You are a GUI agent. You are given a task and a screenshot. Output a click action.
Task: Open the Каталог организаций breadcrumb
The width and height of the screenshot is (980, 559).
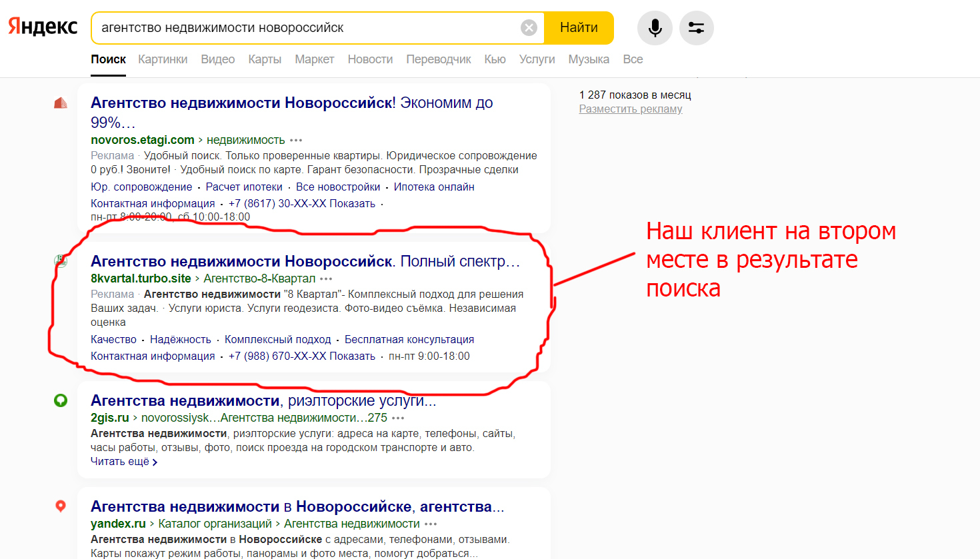[x=215, y=524]
